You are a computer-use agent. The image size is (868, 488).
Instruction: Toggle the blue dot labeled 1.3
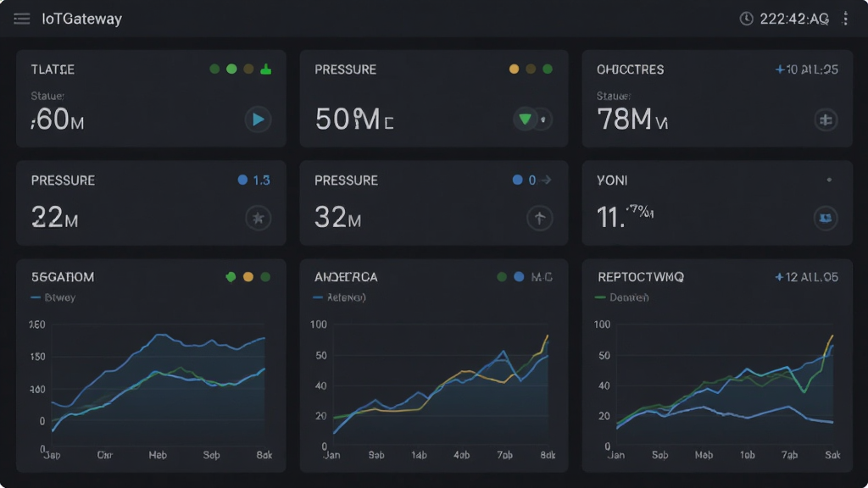pos(242,180)
